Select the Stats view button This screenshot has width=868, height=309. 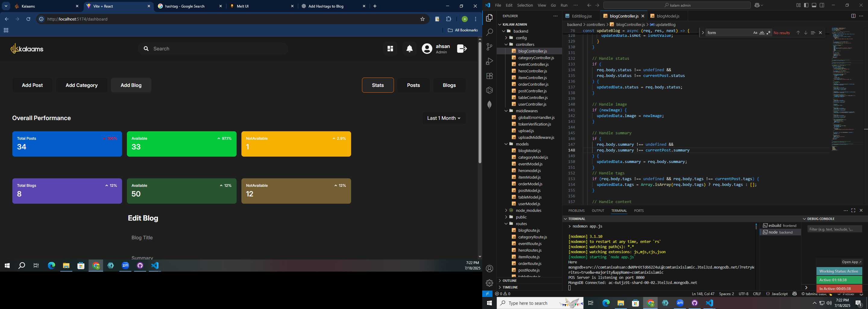[378, 85]
